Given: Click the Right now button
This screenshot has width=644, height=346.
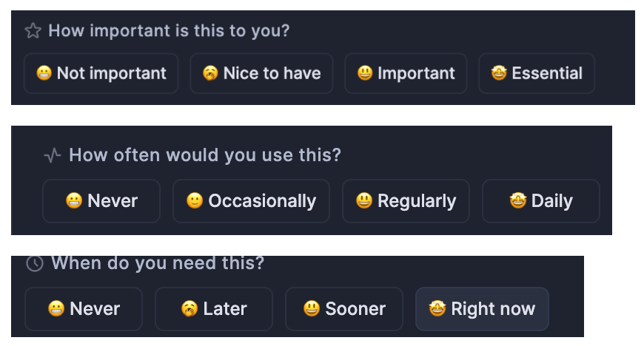Looking at the screenshot, I should tap(482, 309).
